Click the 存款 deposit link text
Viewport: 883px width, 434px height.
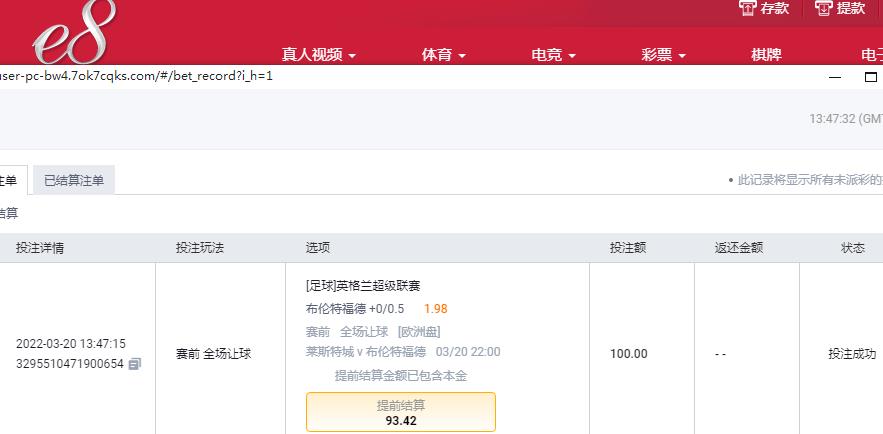point(774,8)
